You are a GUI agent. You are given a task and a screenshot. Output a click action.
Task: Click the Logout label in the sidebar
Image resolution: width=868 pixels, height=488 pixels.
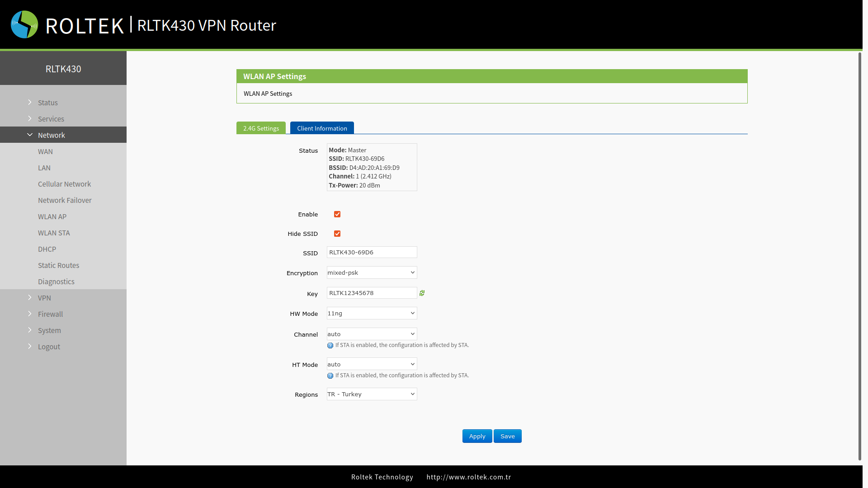(x=49, y=347)
